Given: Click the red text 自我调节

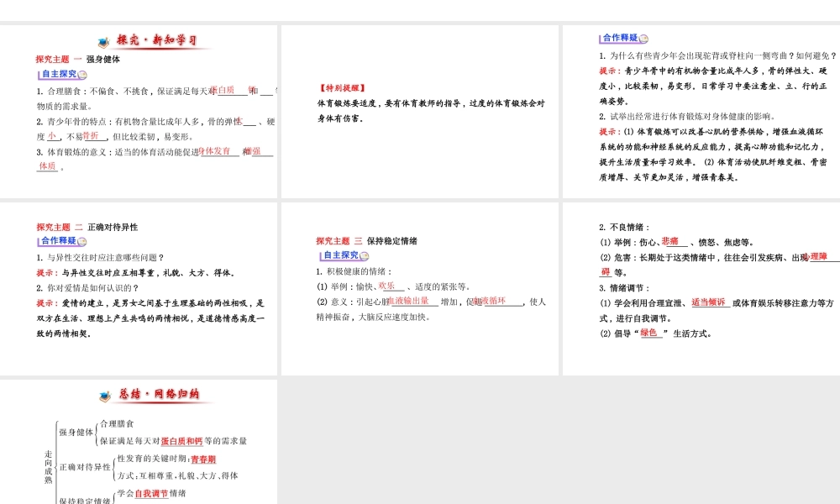Looking at the screenshot, I should point(151,494).
